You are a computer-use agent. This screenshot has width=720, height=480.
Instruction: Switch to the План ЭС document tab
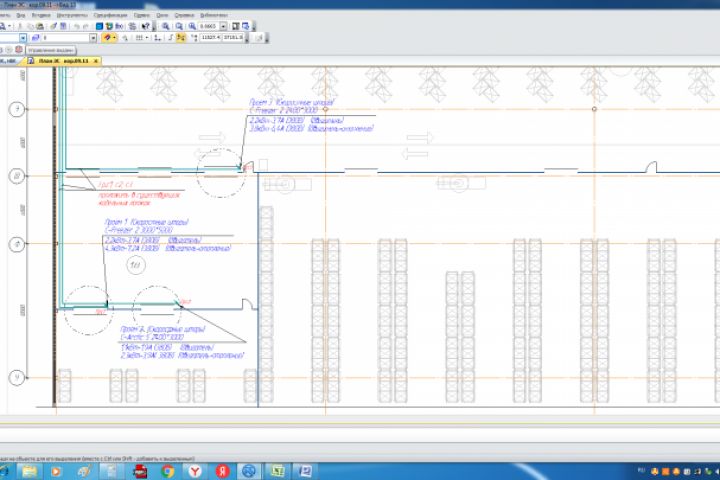[63, 61]
